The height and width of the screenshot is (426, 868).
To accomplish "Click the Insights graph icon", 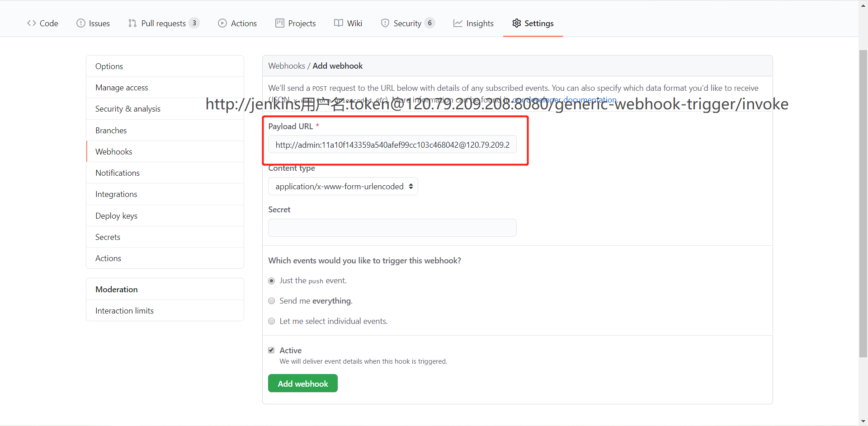I will point(458,23).
